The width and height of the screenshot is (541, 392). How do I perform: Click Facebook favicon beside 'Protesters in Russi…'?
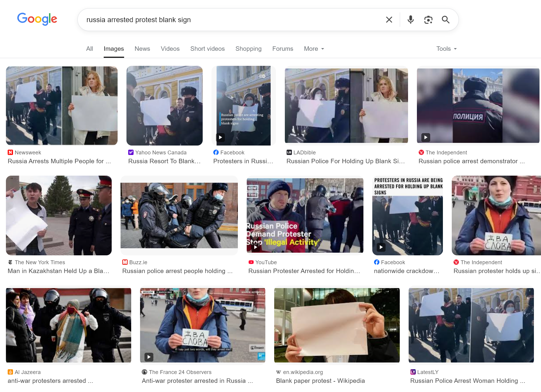click(216, 152)
